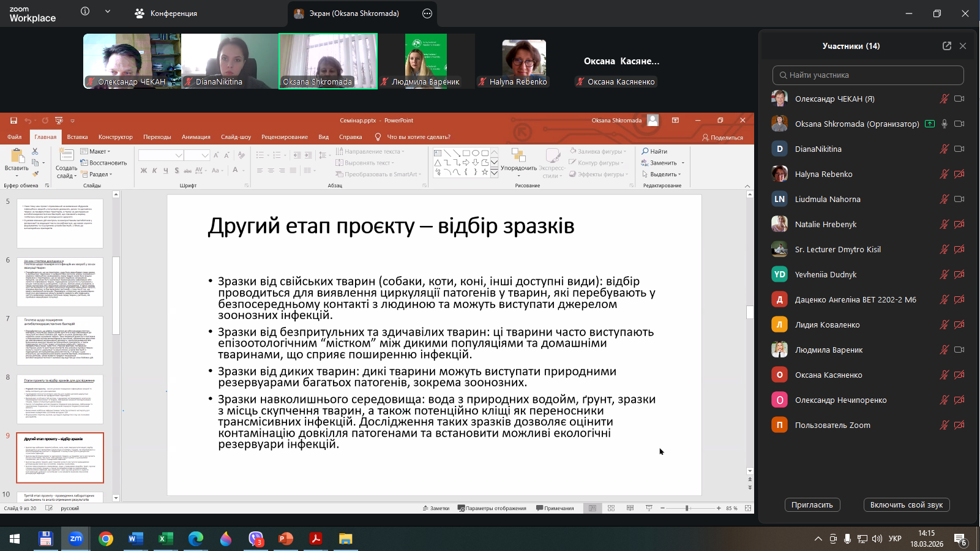
Task: Open language switcher УКР in tray
Action: (x=895, y=539)
